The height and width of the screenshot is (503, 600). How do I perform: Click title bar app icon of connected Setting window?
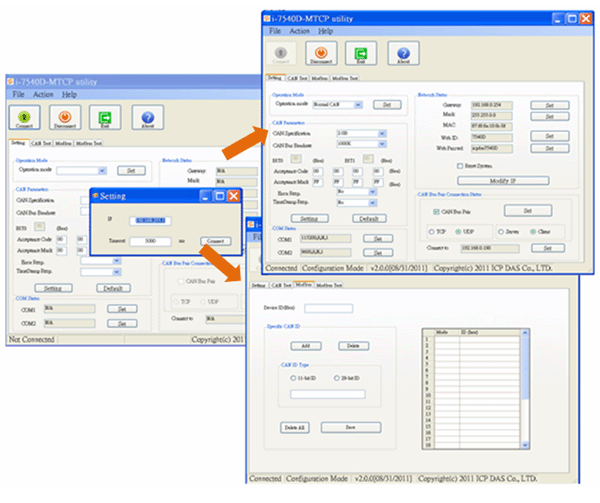click(267, 18)
